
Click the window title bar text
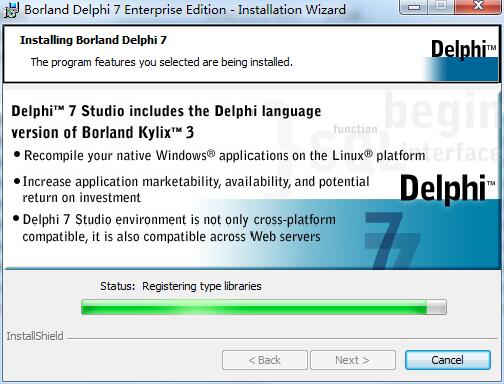pyautogui.click(x=185, y=10)
